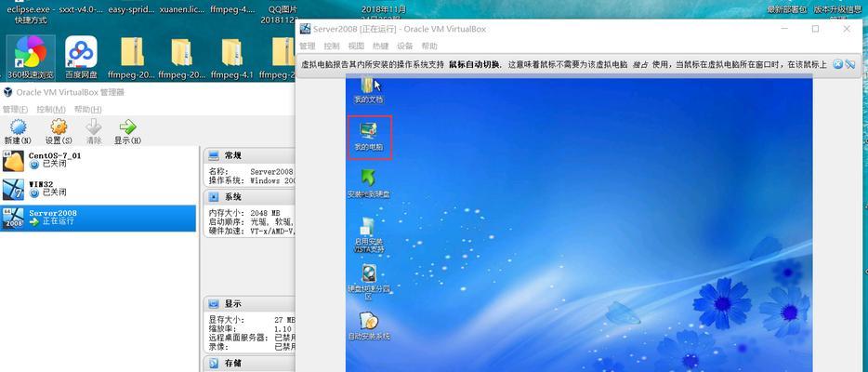Image resolution: width=868 pixels, height=372 pixels.
Task: Dismiss the mouse integration notification with X icon
Action: (837, 65)
